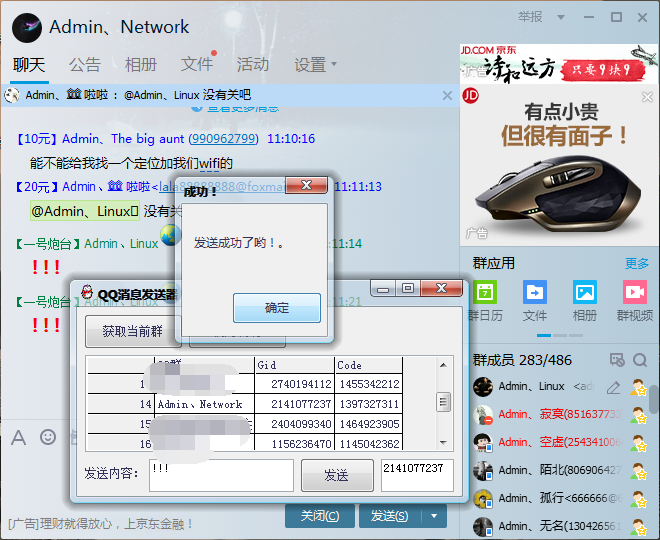Switch to the 活动 tab
660x540 pixels.
[253, 65]
